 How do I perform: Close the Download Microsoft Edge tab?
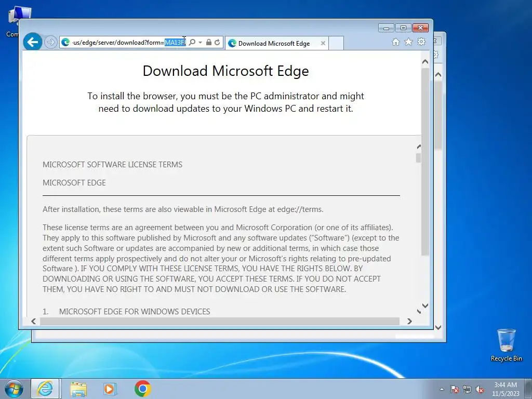(x=323, y=44)
